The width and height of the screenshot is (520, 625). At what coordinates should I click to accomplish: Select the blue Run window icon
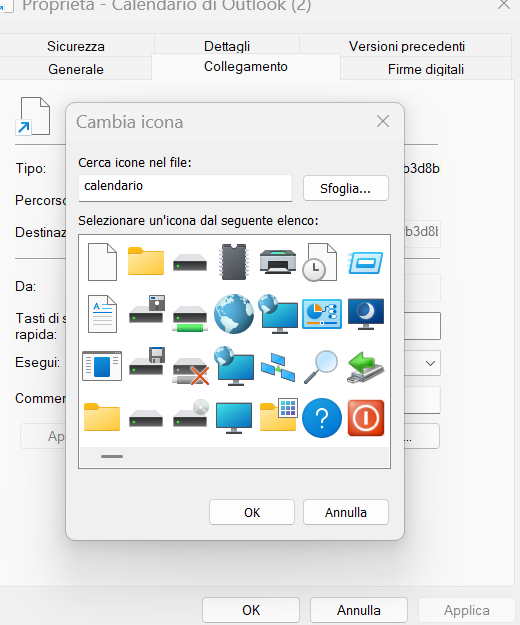[365, 263]
